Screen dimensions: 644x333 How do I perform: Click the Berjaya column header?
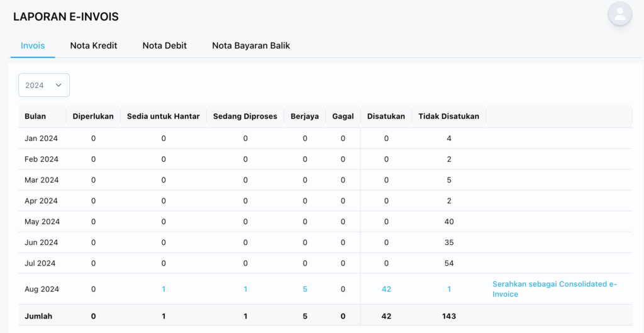click(305, 116)
